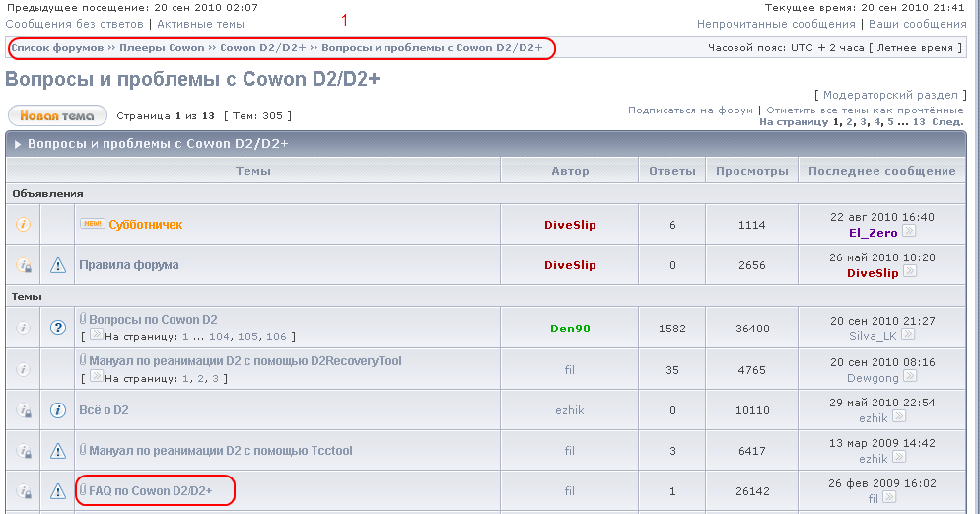Screen dimensions: 980x514
Task: Open page 106 of Вопросы по Cowon D2
Action: coord(276,337)
